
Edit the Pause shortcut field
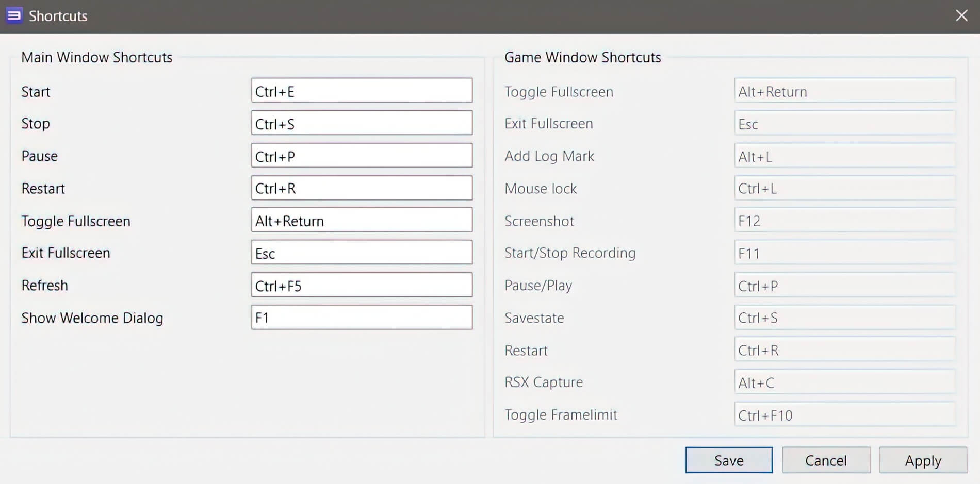pos(362,155)
